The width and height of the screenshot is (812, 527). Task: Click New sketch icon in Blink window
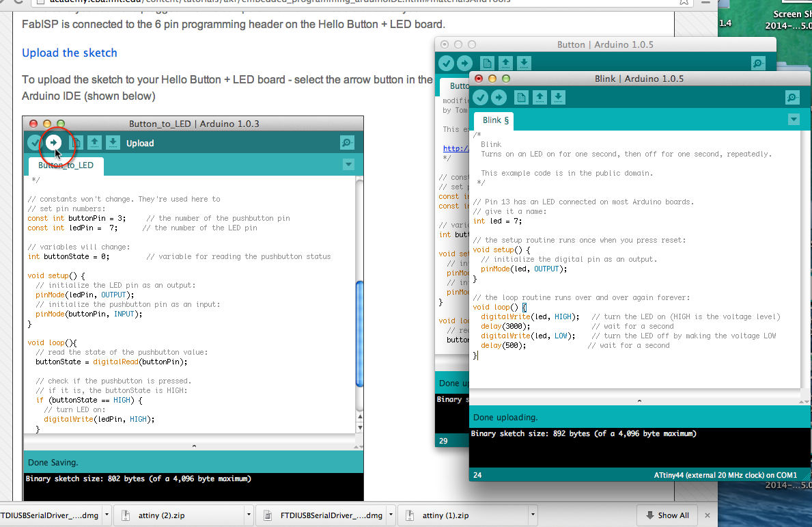point(521,98)
